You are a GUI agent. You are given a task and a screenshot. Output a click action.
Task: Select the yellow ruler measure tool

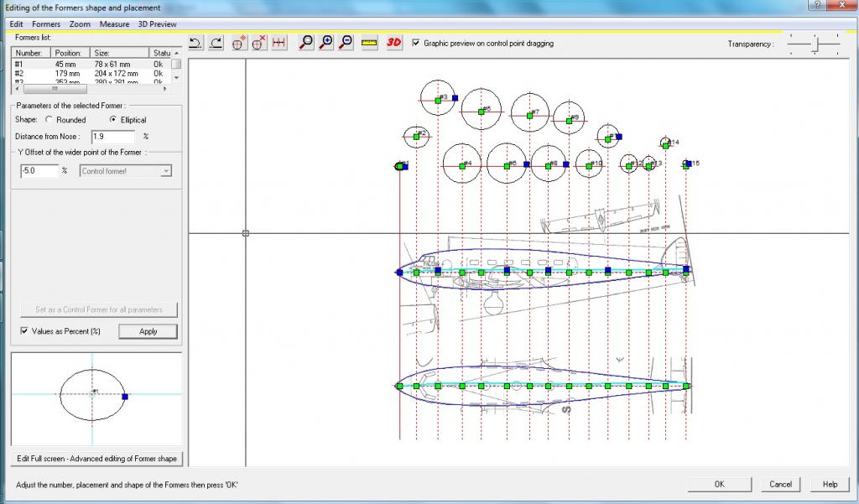pos(369,43)
